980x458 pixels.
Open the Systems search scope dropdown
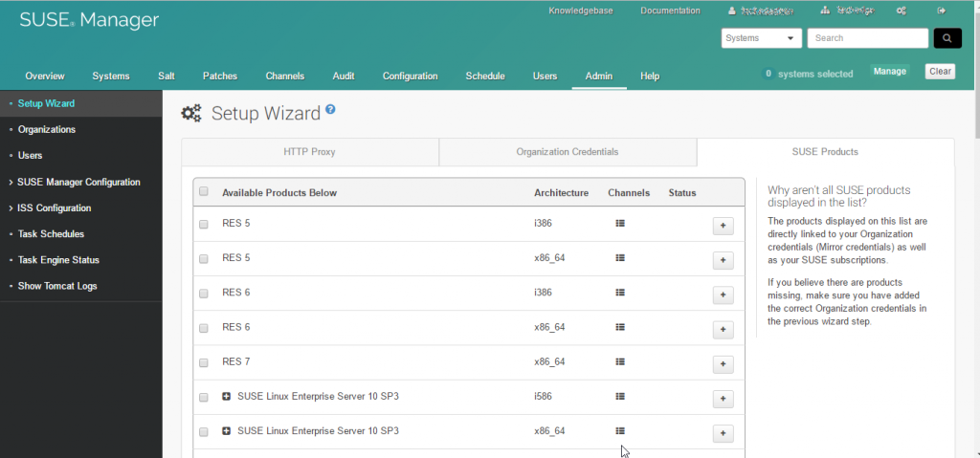[x=762, y=38]
